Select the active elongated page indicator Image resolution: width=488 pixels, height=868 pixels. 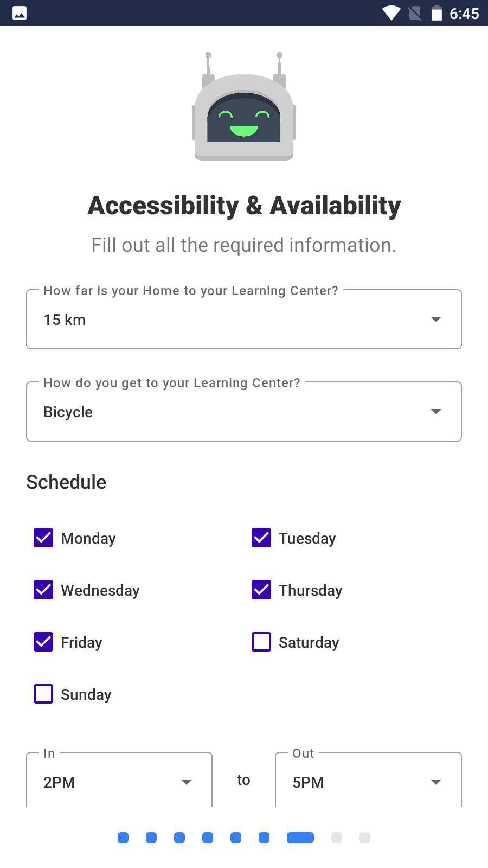[x=300, y=838]
